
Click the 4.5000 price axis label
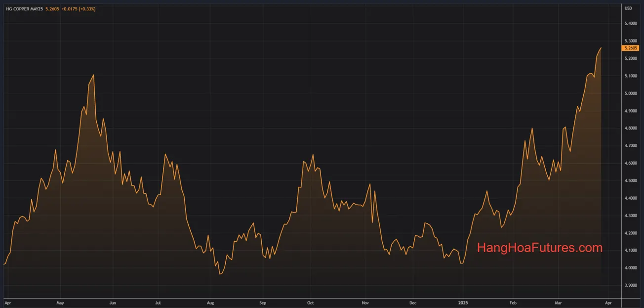(x=631, y=180)
